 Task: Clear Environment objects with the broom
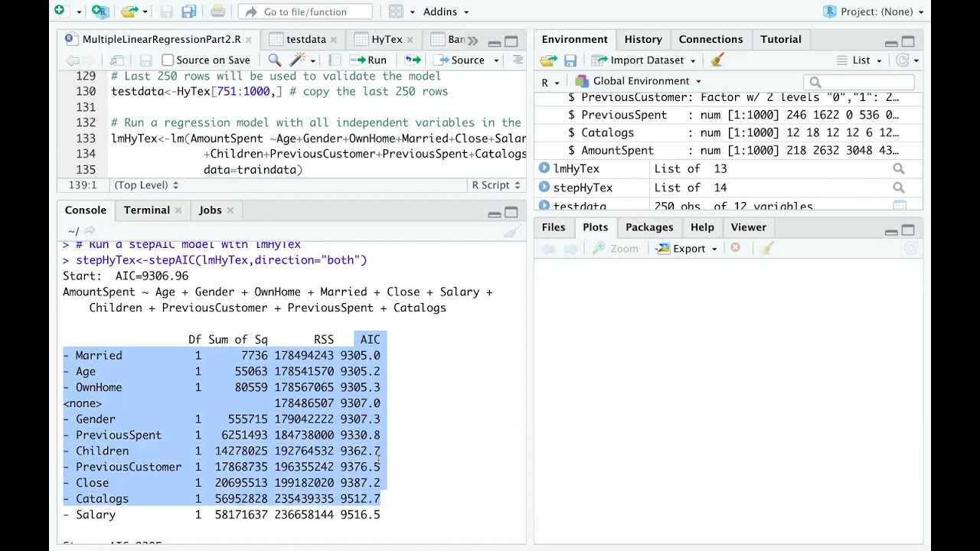717,60
